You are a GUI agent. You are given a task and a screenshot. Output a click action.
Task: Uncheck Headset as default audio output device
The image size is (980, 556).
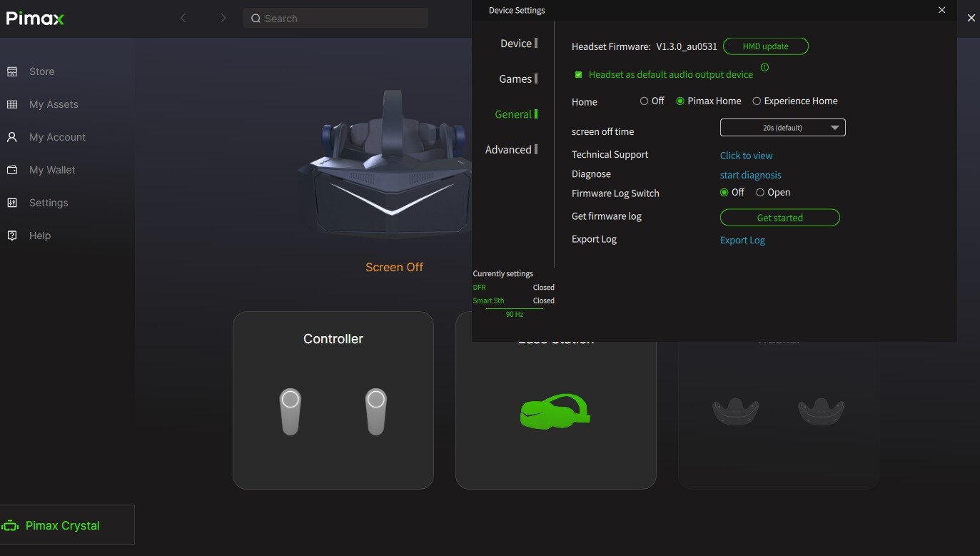(579, 74)
